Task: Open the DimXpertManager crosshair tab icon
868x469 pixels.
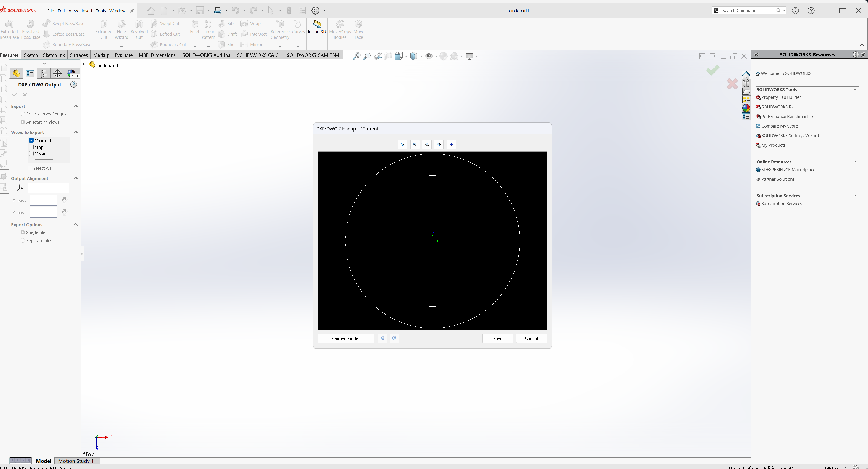Action: click(x=57, y=73)
